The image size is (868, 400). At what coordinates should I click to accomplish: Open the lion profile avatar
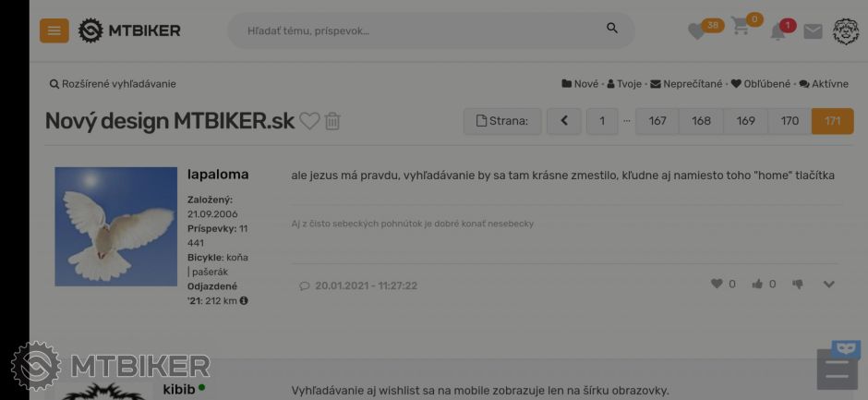click(845, 31)
